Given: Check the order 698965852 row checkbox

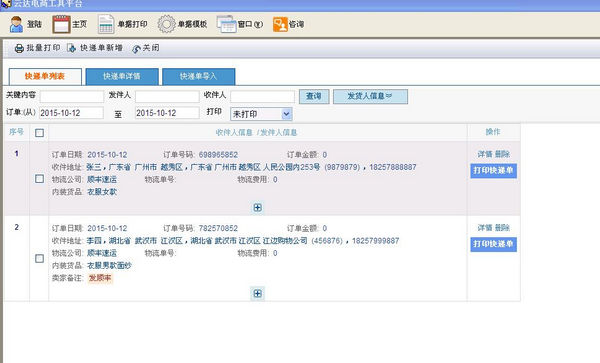Looking at the screenshot, I should 39,179.
